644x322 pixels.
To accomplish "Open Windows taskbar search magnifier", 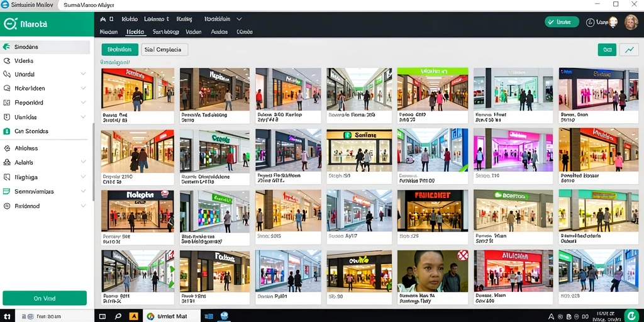I will (x=118, y=316).
